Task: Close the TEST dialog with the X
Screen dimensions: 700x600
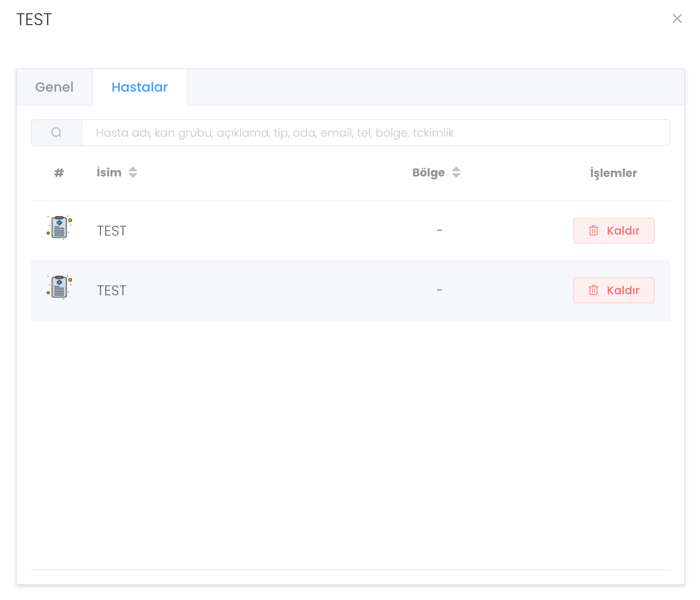Action: (677, 19)
